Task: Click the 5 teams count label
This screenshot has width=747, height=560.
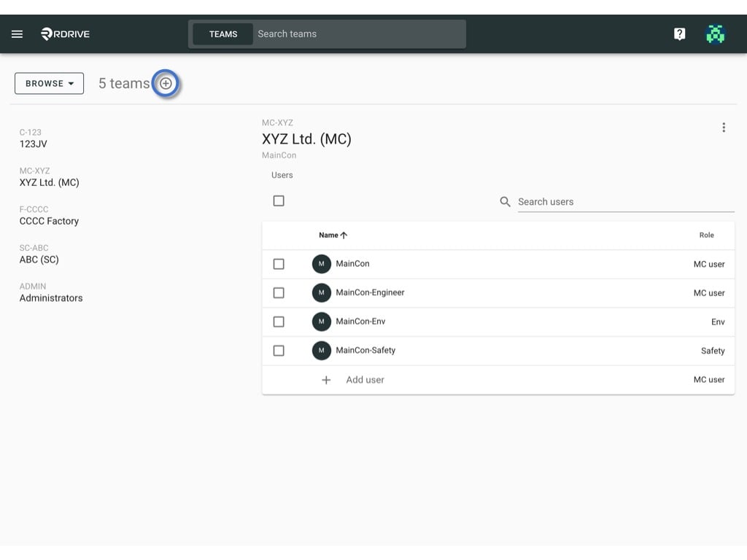Action: point(124,83)
